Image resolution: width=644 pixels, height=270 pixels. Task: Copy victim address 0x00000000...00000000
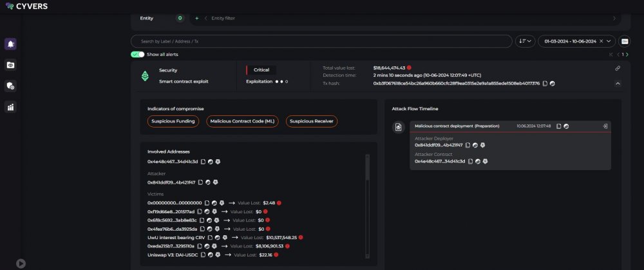(207, 203)
